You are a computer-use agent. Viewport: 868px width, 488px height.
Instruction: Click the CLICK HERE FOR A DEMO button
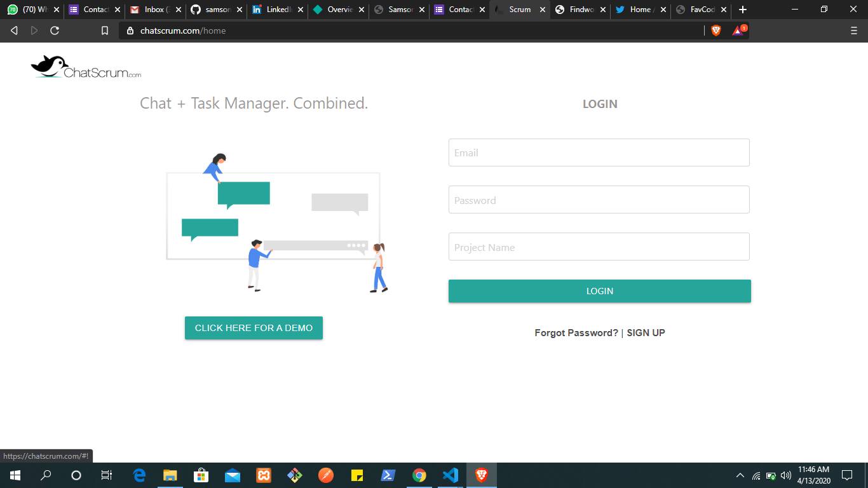point(254,328)
